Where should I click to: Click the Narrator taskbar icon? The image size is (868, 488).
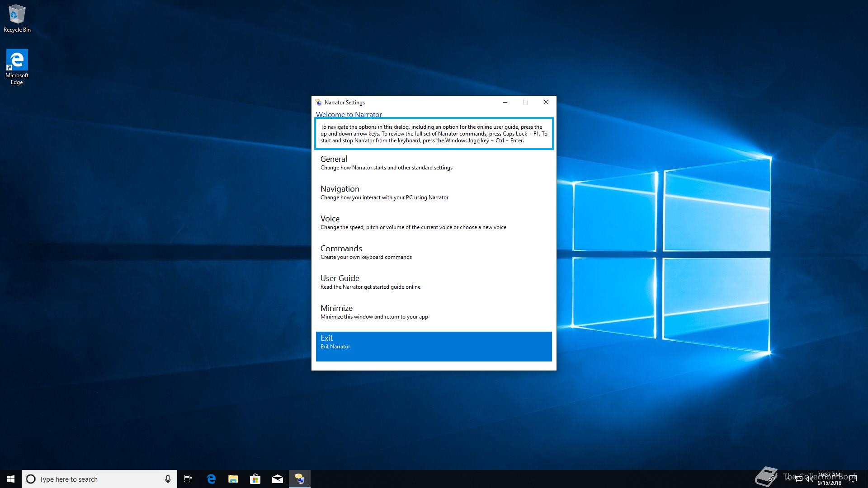[x=299, y=479]
